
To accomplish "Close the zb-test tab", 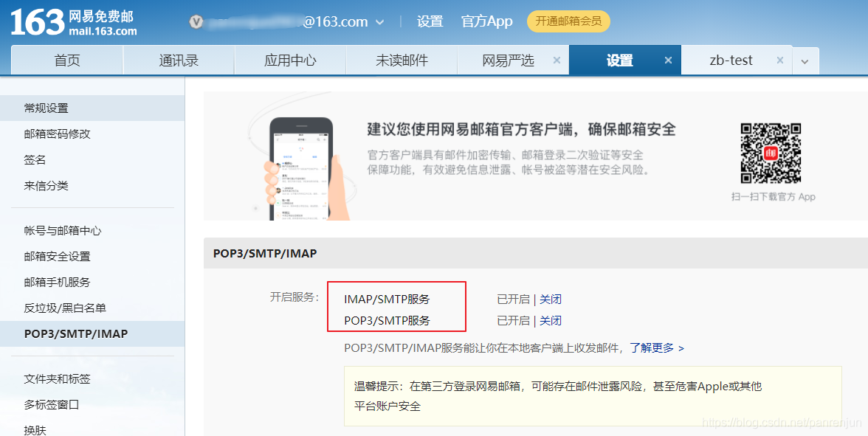I will tap(780, 60).
